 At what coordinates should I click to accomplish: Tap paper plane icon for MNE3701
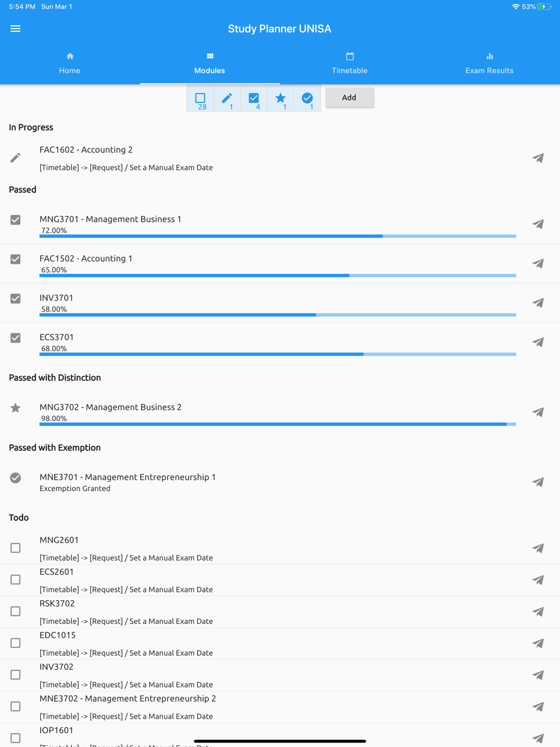(538, 482)
